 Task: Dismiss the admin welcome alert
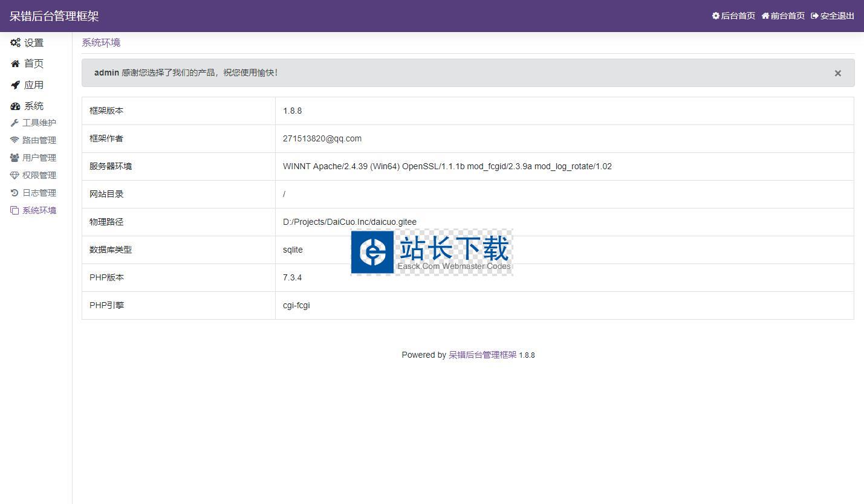[837, 73]
